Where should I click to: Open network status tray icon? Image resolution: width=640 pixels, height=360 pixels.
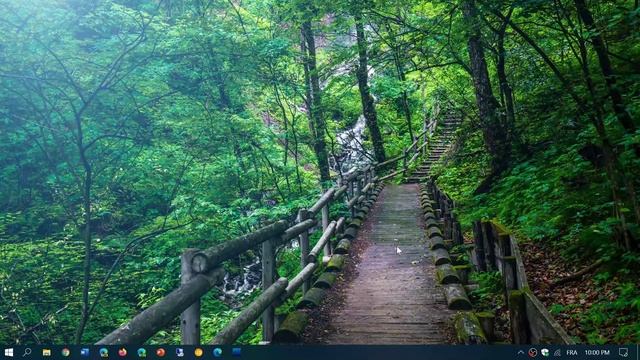(x=557, y=353)
